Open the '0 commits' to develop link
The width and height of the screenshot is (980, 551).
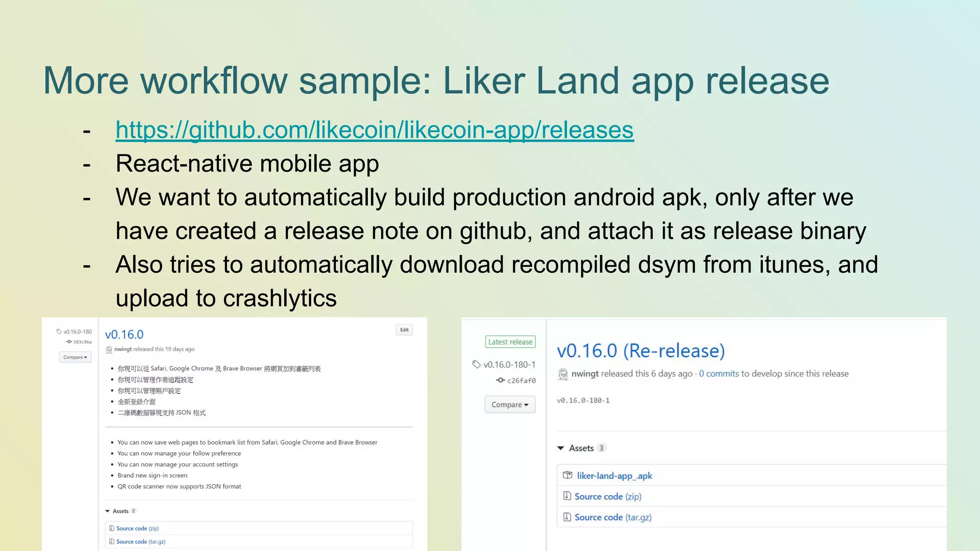pos(719,374)
